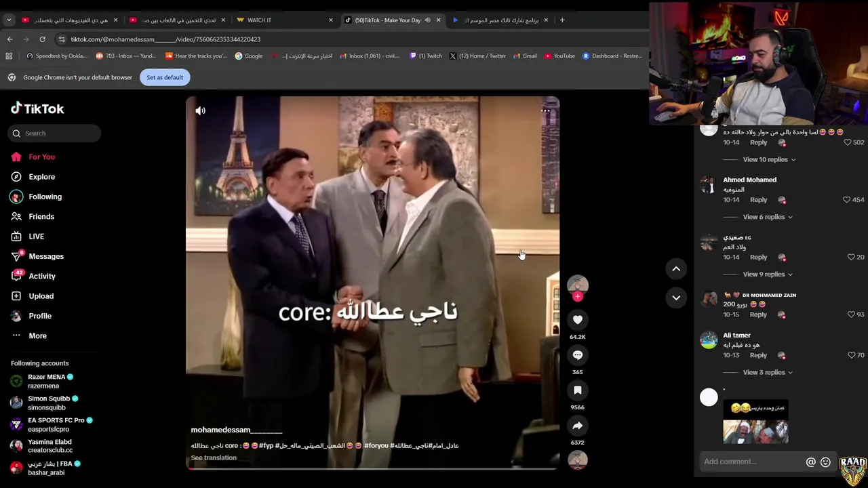Go to the previous video with up arrow
This screenshot has width=868, height=488.
676,269
